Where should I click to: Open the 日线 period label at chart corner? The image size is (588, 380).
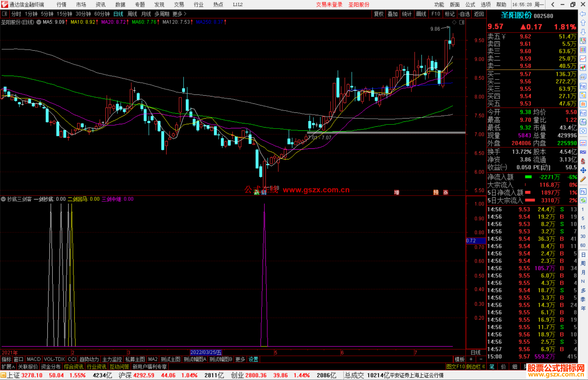(476, 352)
